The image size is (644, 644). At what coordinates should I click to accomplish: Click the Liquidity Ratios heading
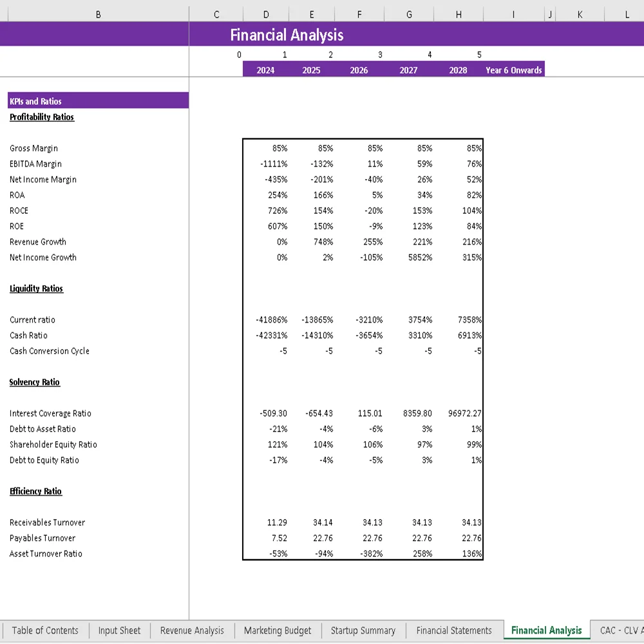[x=36, y=289]
